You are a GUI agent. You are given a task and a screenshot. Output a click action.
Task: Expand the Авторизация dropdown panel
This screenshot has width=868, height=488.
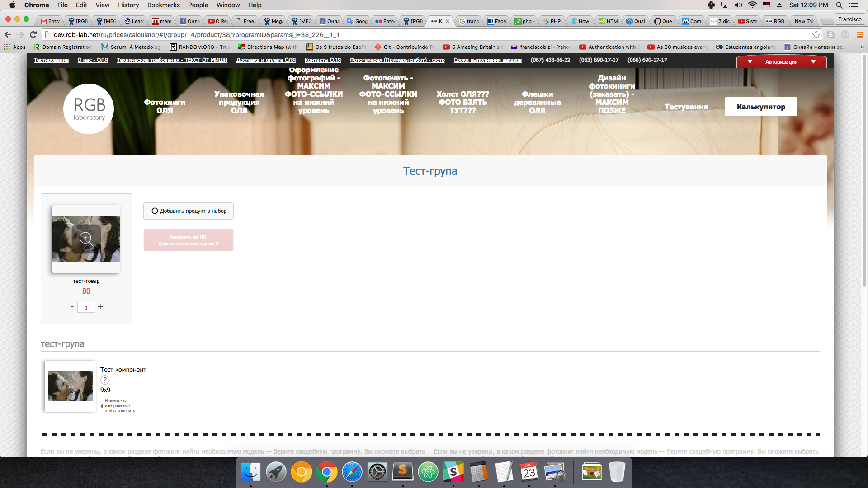pos(781,62)
